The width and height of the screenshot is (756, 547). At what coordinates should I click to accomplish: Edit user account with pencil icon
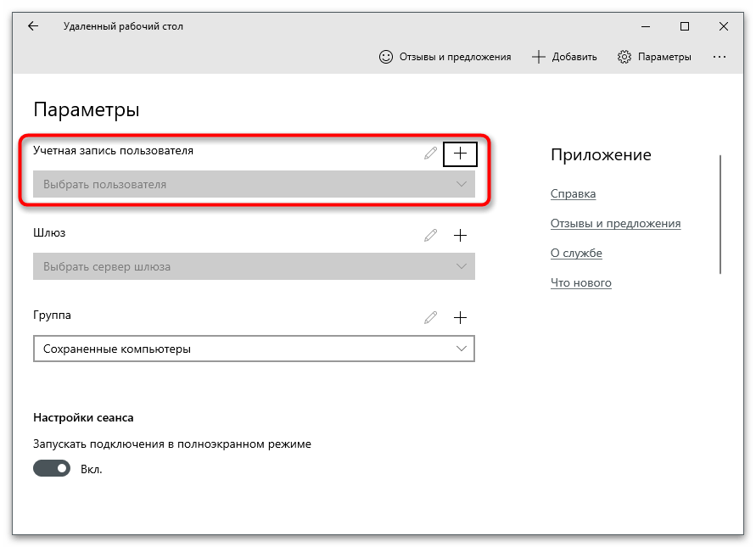[x=430, y=153]
